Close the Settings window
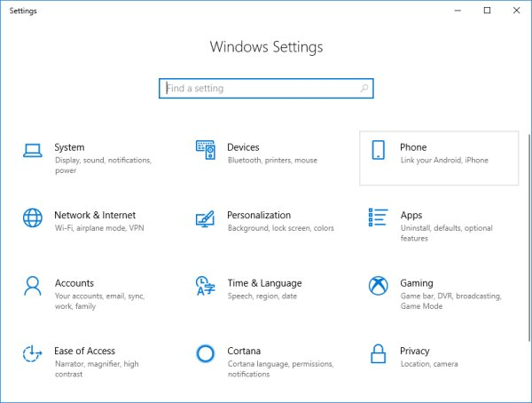532x403 pixels. tap(516, 11)
